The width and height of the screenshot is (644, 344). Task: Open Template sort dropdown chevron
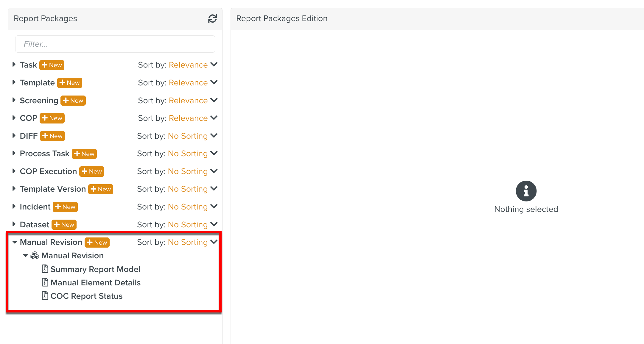click(214, 82)
